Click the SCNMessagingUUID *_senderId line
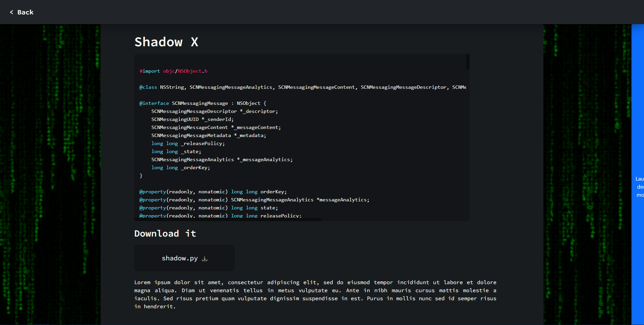The width and height of the screenshot is (644, 325). (x=193, y=119)
